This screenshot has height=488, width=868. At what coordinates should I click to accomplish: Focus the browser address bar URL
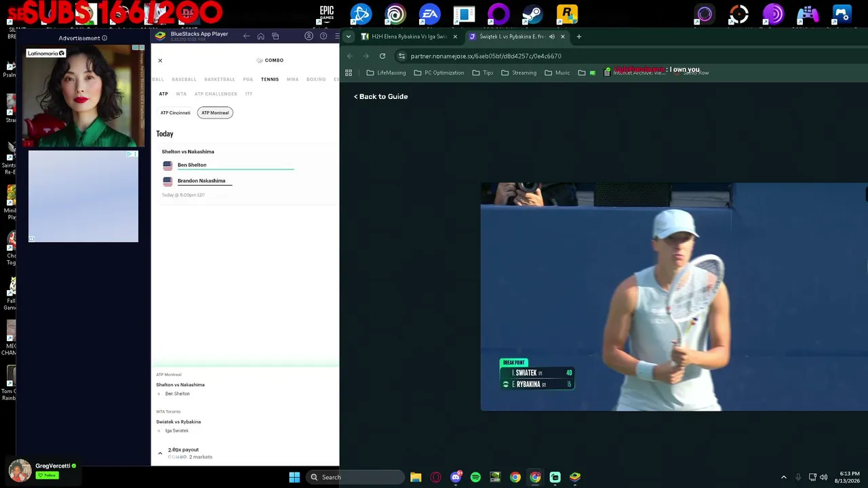(x=486, y=56)
